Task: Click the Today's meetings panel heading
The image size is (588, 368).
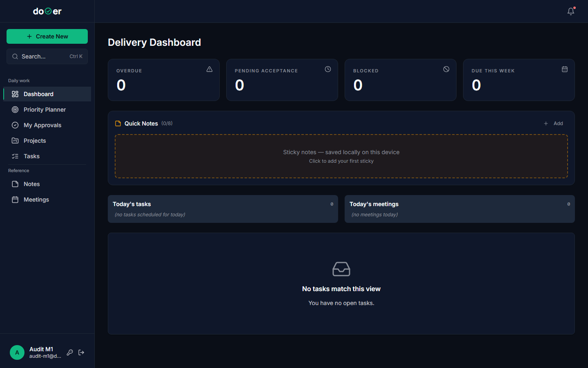Action: coord(374,204)
